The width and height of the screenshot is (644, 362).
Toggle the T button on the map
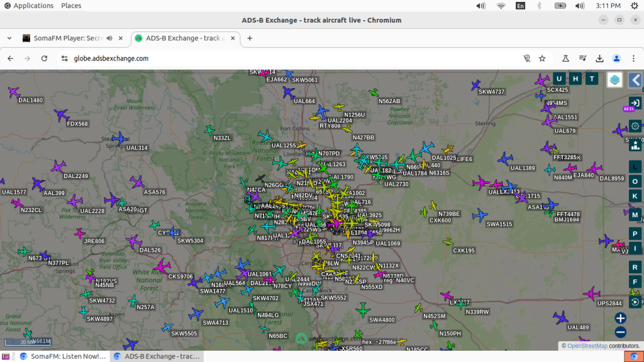pyautogui.click(x=592, y=79)
